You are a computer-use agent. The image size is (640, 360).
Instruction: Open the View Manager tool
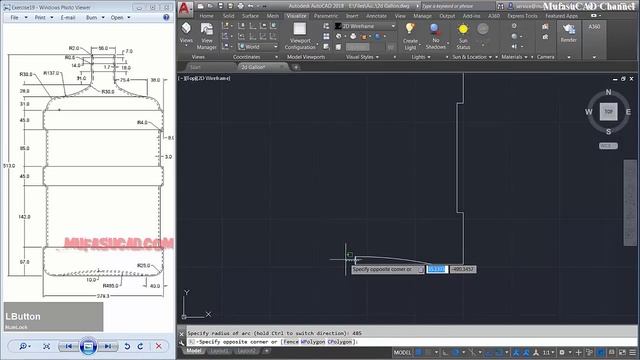(207, 36)
